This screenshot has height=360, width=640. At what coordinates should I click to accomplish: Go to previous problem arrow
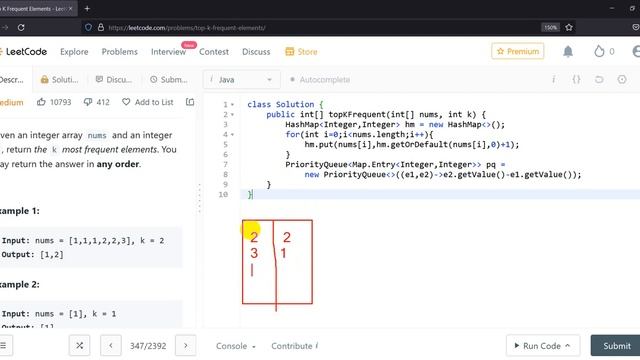111,346
